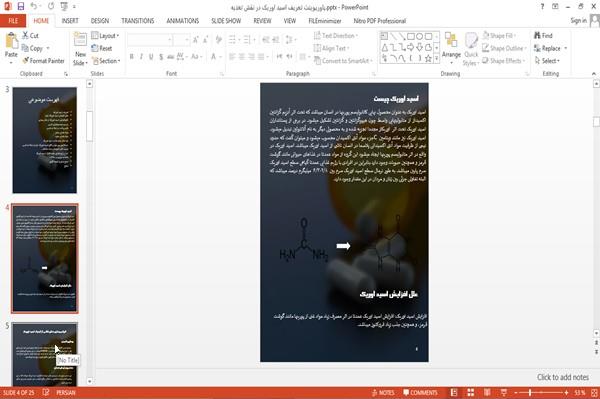Select the star shape in shapes gallery

(428, 58)
